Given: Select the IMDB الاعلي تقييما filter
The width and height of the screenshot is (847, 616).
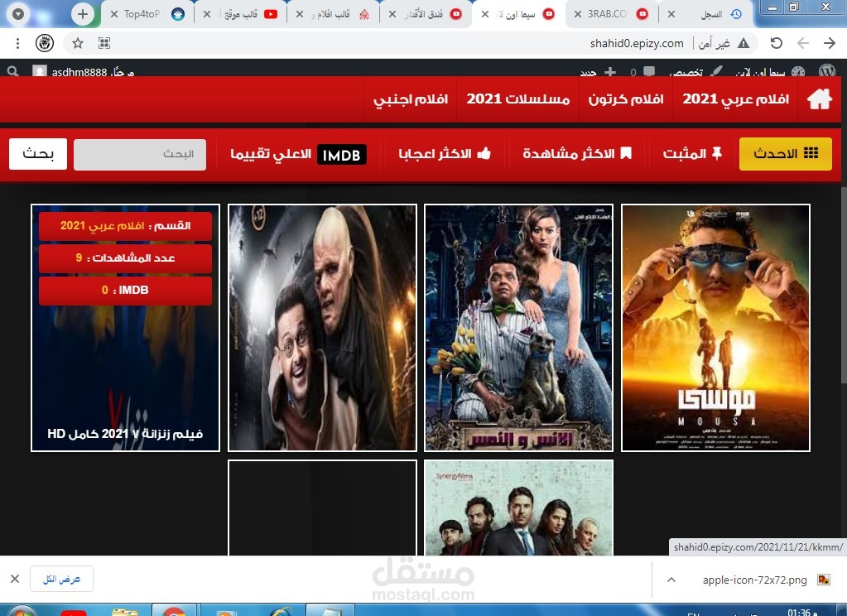Looking at the screenshot, I should tap(298, 155).
